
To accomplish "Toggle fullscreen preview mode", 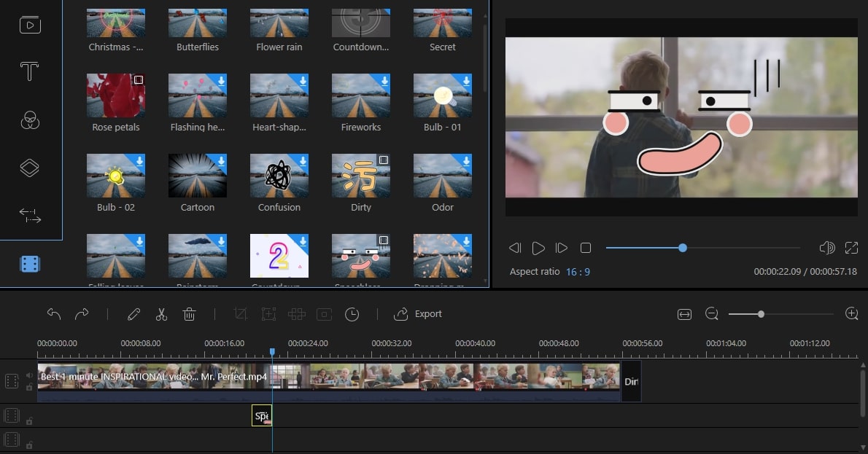I will [852, 248].
